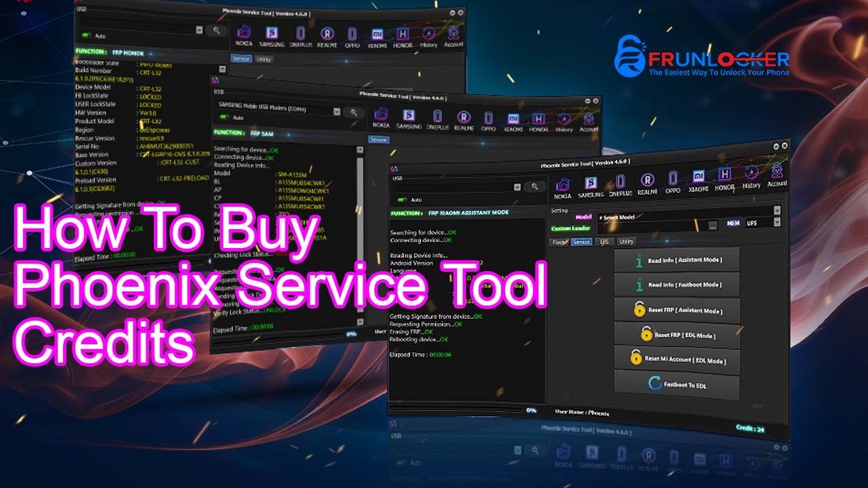Screen dimensions: 868x488
Task: Open History in the FRP SAM window
Action: pos(564,123)
